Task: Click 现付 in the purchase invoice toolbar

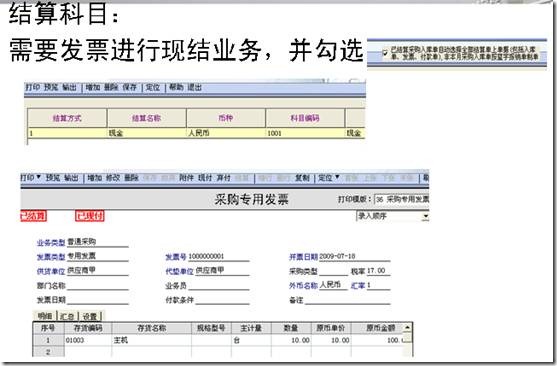Action: pyautogui.click(x=205, y=178)
